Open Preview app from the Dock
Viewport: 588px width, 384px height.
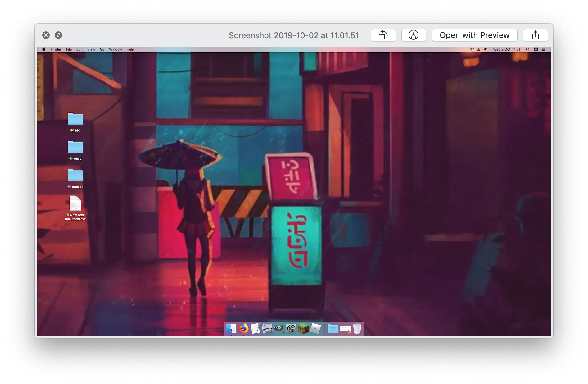[267, 328]
